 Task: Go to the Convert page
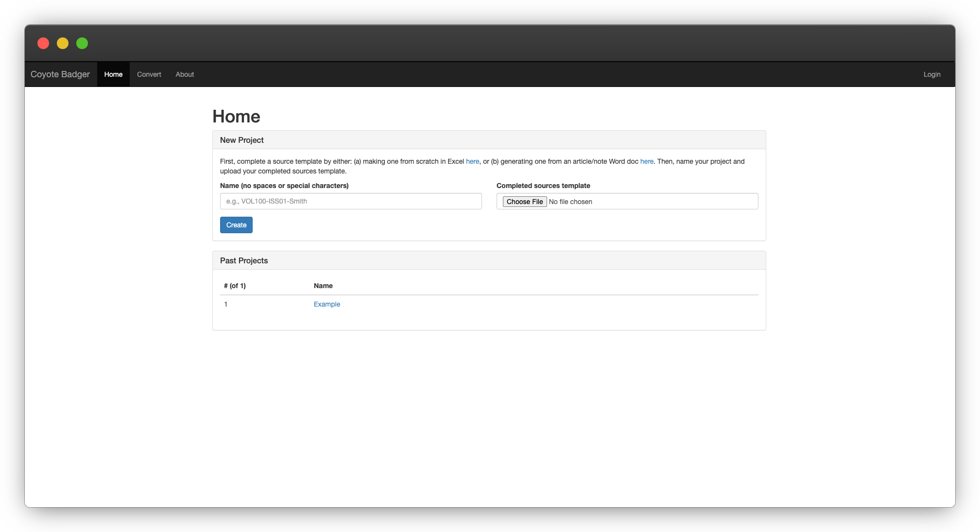click(149, 74)
